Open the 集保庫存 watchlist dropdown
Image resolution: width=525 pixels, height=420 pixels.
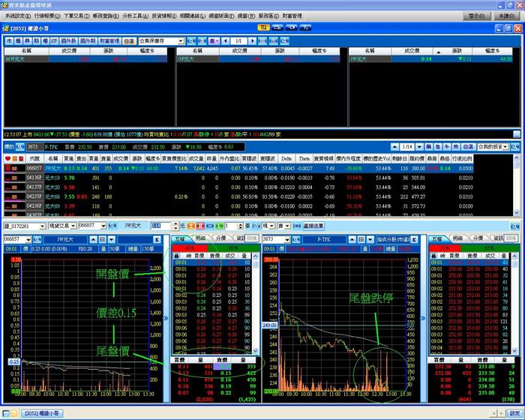[181, 40]
